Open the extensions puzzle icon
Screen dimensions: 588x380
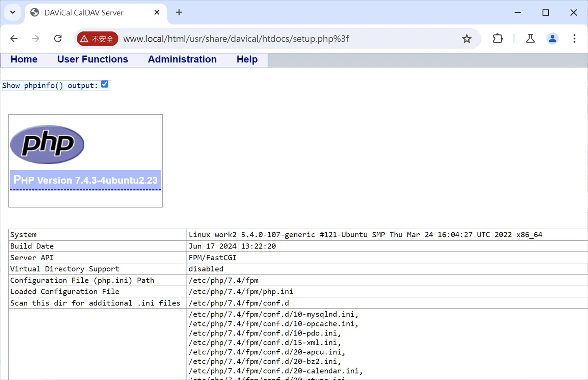(x=498, y=39)
